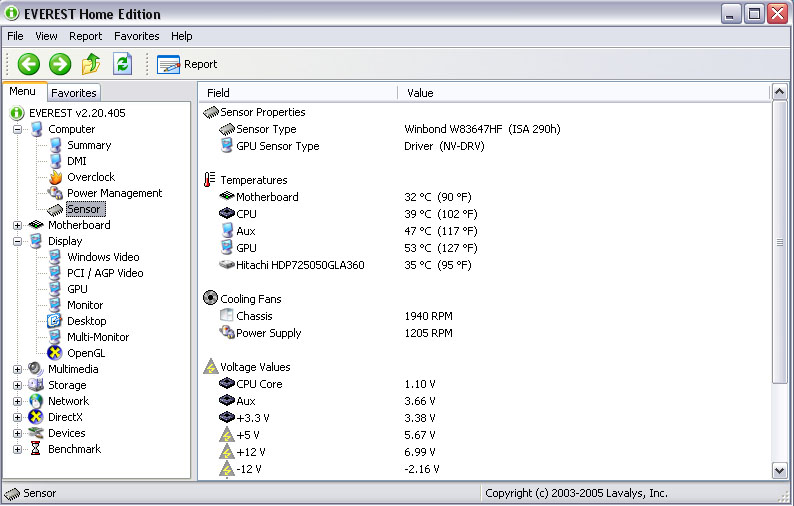The width and height of the screenshot is (794, 506).
Task: Click the Multimedia speaker icon
Action: coord(35,369)
